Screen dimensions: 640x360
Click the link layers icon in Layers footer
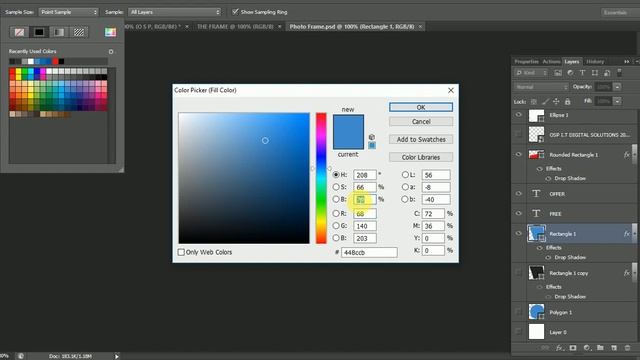pyautogui.click(x=545, y=348)
